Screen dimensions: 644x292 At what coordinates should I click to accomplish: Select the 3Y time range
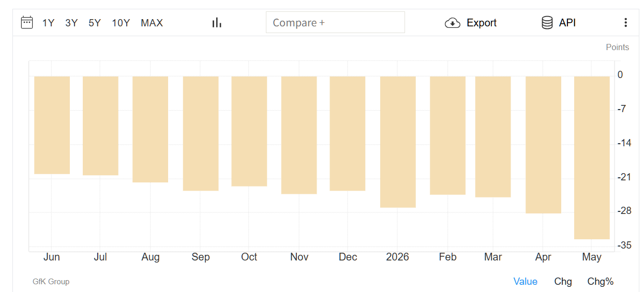(71, 23)
